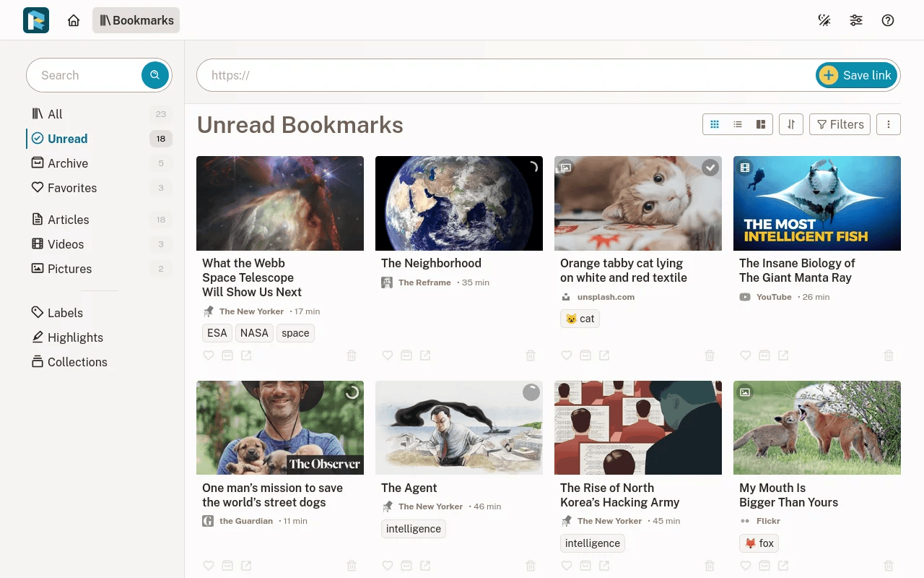Open the orange tabby cat original link
Viewport: 924px width, 578px height.
[x=604, y=355]
